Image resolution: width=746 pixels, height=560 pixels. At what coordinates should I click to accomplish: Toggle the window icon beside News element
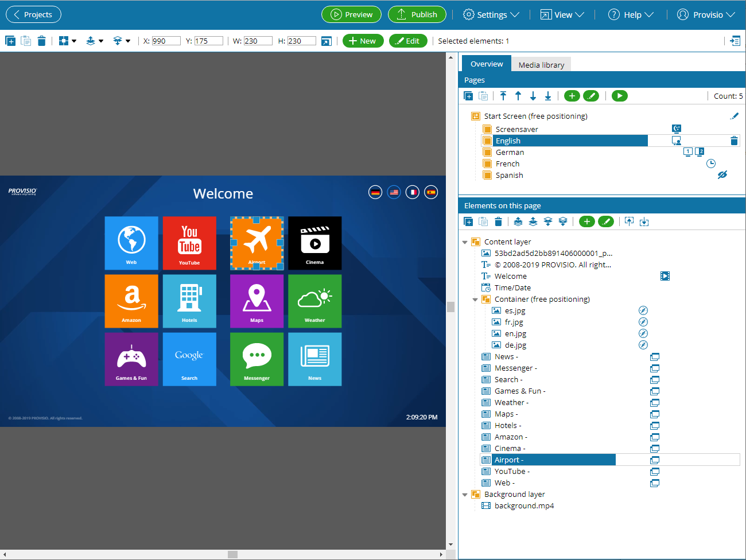[654, 356]
